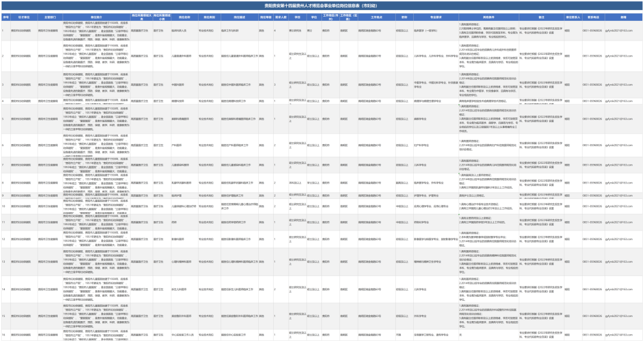Select row 1 phone 0851-85968826
Image resolution: width=644 pixels, height=342 pixels.
pyautogui.click(x=592, y=30)
